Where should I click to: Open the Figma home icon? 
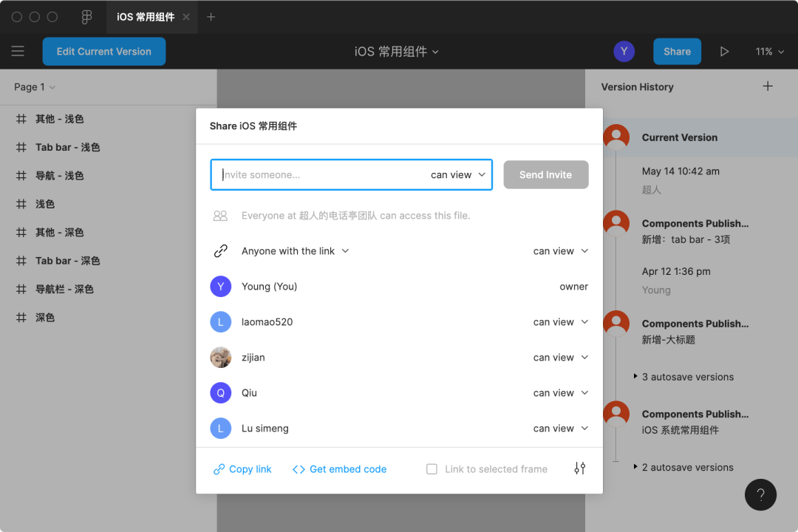click(86, 17)
